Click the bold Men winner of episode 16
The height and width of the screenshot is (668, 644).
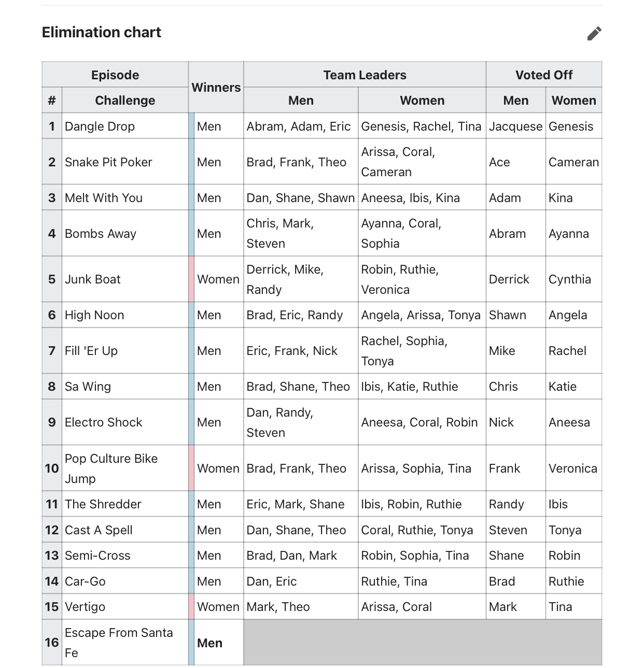(209, 643)
